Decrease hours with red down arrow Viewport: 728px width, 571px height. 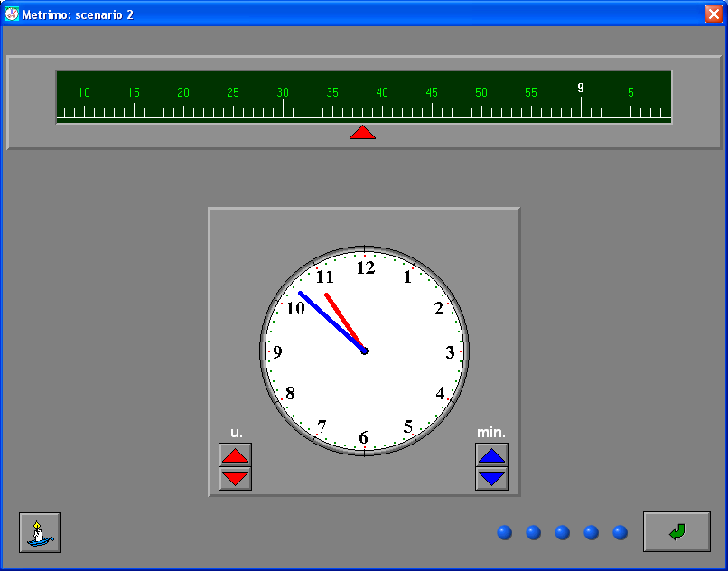[236, 479]
